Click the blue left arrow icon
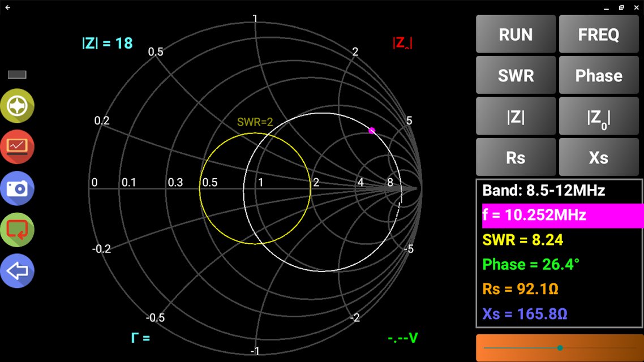This screenshot has width=644, height=362. (18, 271)
